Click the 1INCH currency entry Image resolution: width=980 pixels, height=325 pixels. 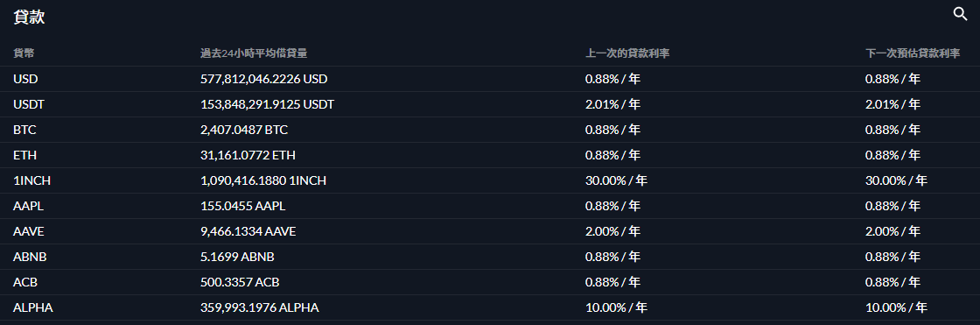31,180
